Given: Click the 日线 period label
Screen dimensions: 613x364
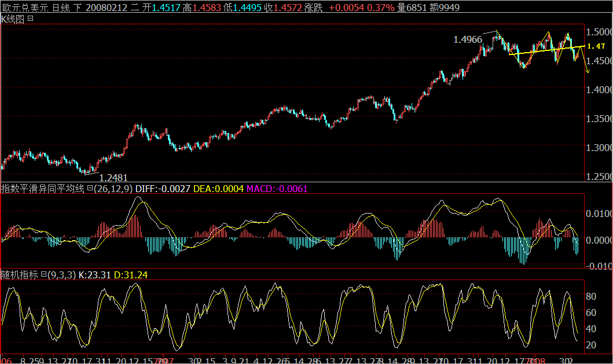Looking at the screenshot, I should click(61, 8).
